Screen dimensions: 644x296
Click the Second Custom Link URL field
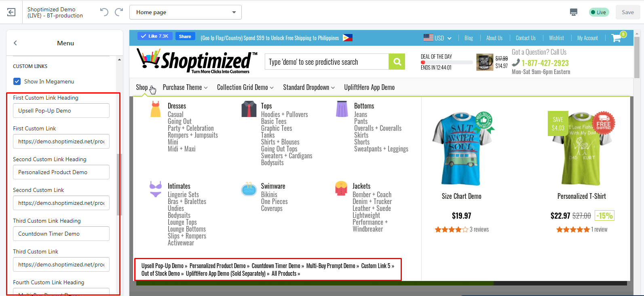coord(61,203)
